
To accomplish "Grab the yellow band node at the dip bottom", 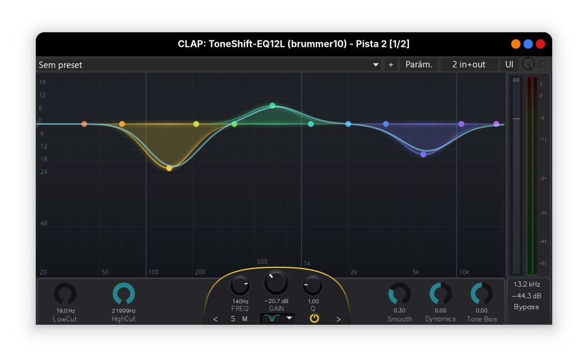I will pos(169,169).
